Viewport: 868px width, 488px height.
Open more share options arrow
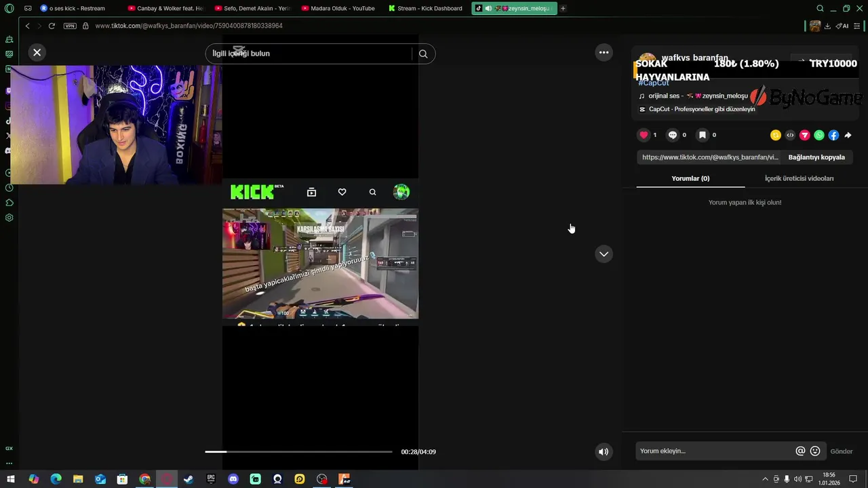pos(848,135)
